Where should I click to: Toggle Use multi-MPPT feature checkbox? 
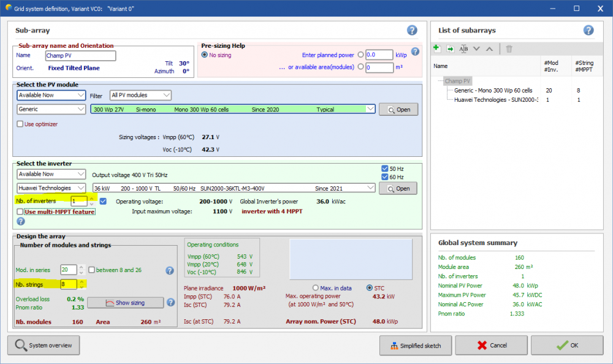[20, 211]
